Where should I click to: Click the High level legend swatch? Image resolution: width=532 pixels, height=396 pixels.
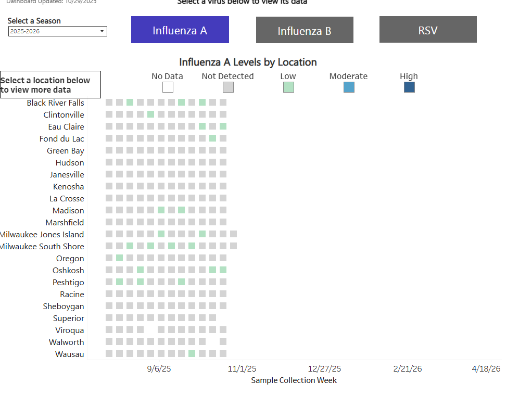point(409,87)
